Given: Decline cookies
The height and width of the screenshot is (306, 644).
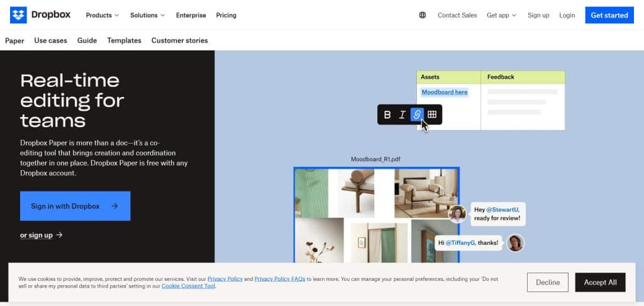Looking at the screenshot, I should coord(548,282).
